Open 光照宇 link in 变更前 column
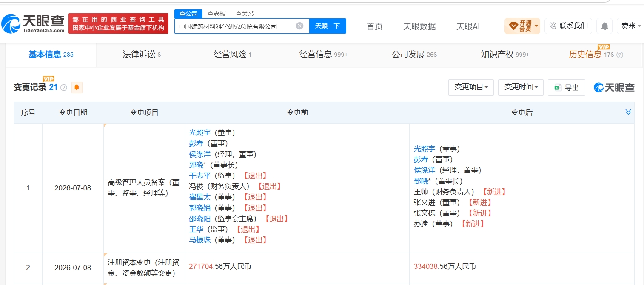This screenshot has height=285, width=644. click(200, 133)
